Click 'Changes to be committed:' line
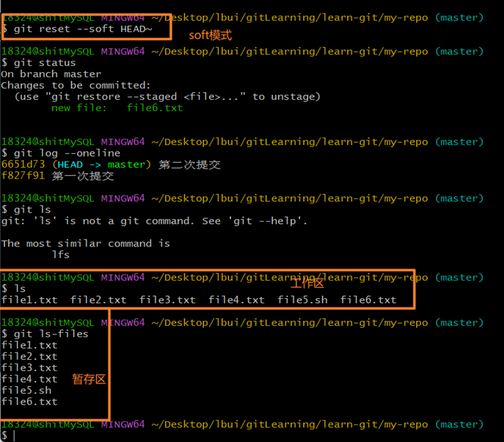Image resolution: width=504 pixels, height=442 pixels. point(76,86)
